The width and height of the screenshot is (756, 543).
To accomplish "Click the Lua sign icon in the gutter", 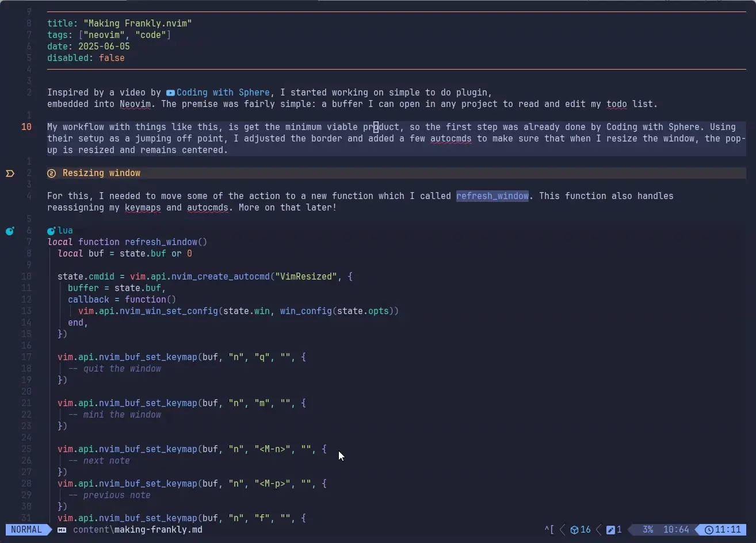I will [x=10, y=231].
